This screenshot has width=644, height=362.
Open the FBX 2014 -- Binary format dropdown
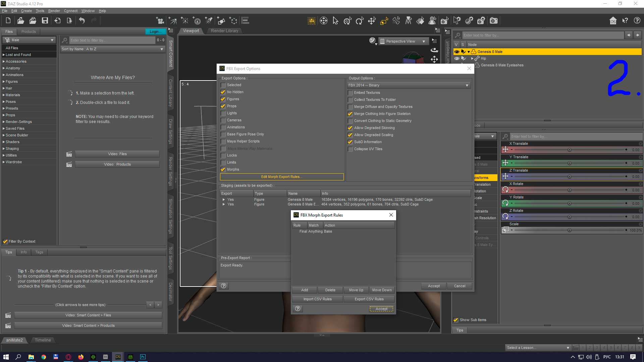[x=409, y=85]
